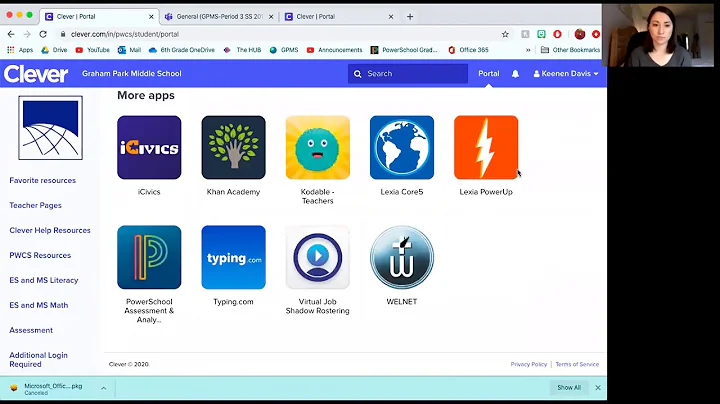The image size is (720, 404).
Task: Click the browser forward arrow
Action: click(27, 34)
